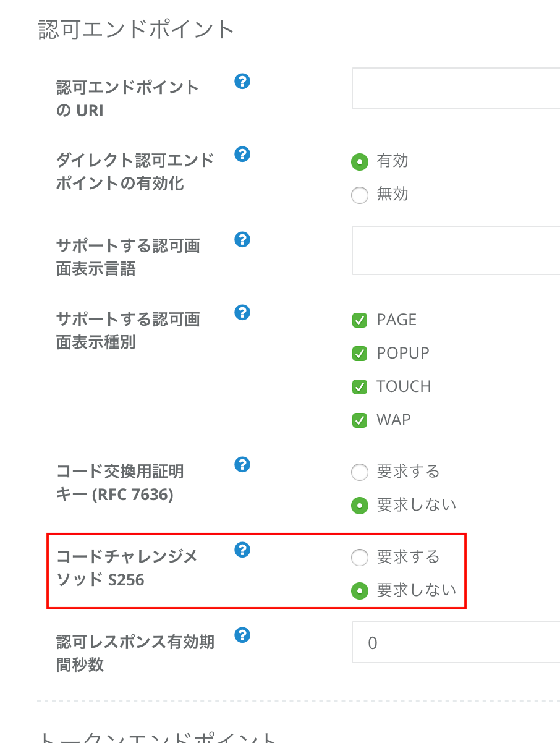560x743 pixels.
Task: Select 有効 for direct authorization endpoint
Action: [360, 162]
